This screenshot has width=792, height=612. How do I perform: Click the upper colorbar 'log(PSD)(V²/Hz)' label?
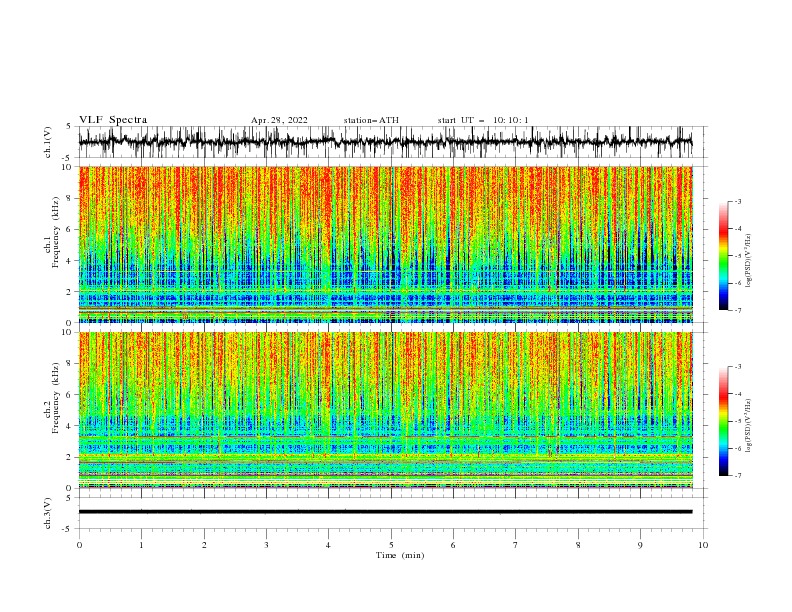(748, 261)
